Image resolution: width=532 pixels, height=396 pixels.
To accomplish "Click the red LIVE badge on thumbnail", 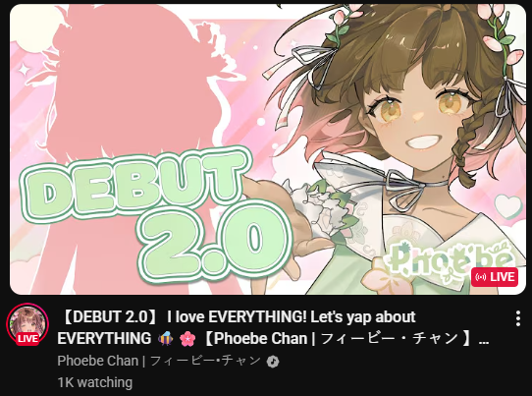I will [x=495, y=277].
